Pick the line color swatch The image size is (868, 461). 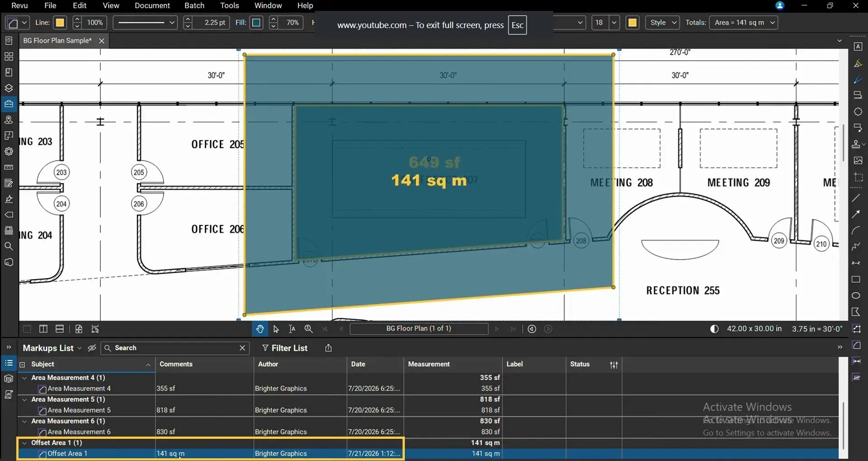tap(60, 23)
